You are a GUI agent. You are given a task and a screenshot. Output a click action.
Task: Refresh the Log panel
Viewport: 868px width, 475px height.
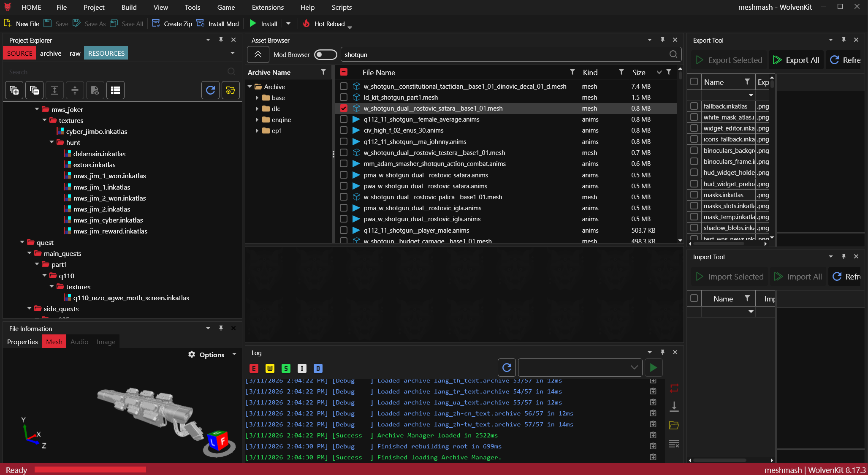pos(506,367)
